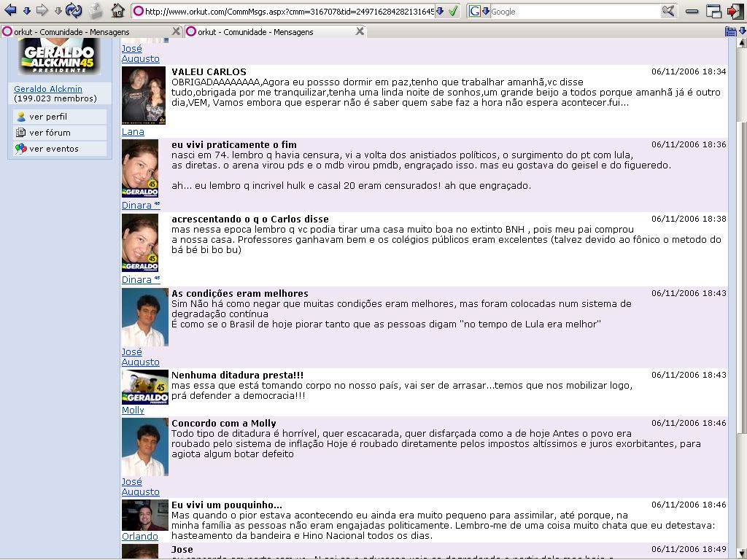The width and height of the screenshot is (747, 560).
Task: Open Molly's profile link
Action: (133, 410)
